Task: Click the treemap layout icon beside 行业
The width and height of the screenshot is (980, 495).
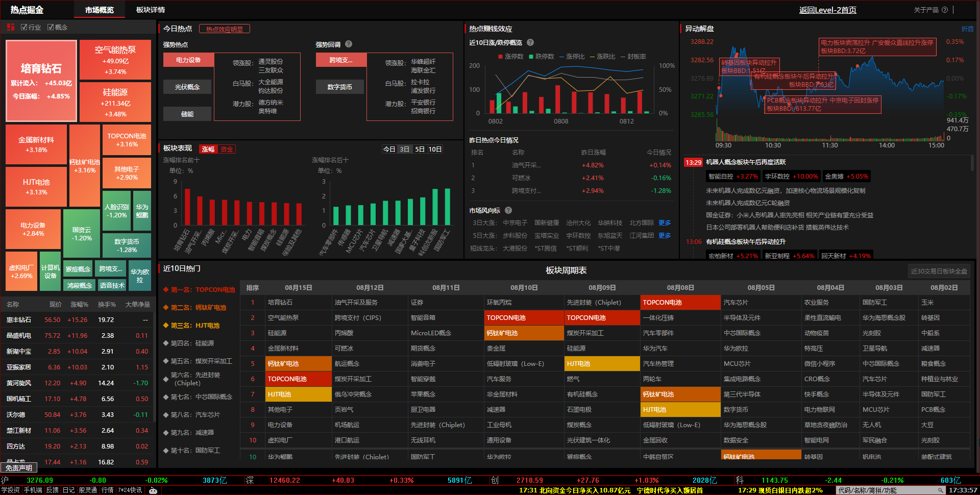Action: 11,27
